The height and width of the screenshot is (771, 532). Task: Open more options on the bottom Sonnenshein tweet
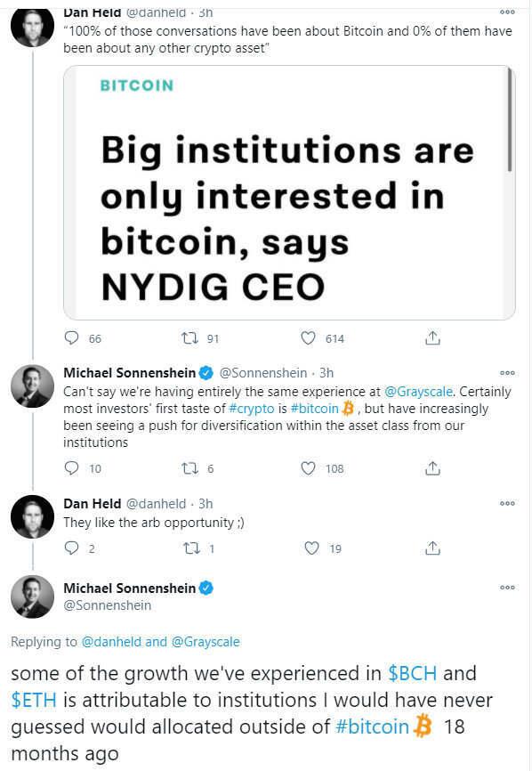coord(507,587)
